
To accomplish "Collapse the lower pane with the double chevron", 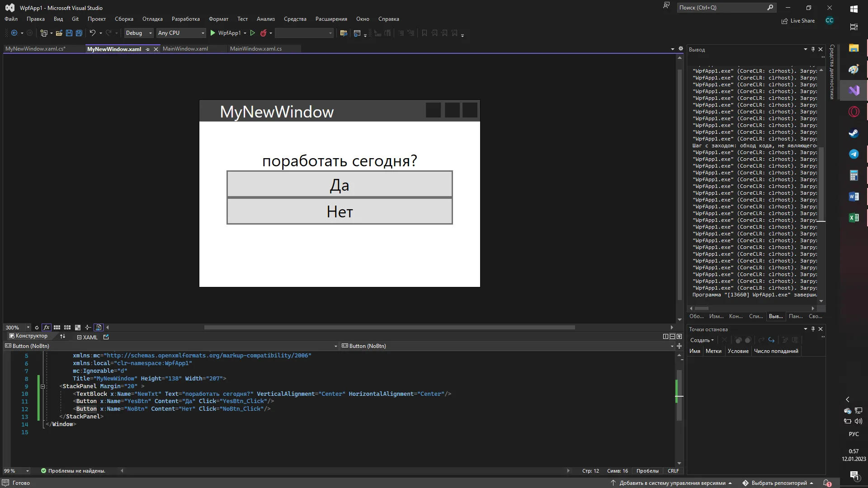I will click(679, 337).
